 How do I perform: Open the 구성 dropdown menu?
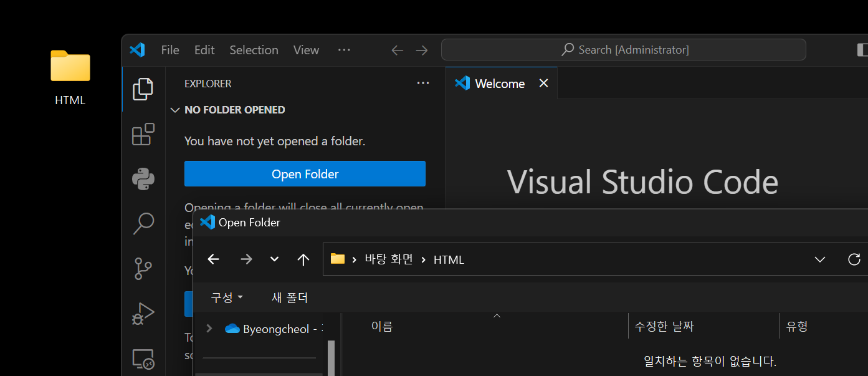pos(227,297)
